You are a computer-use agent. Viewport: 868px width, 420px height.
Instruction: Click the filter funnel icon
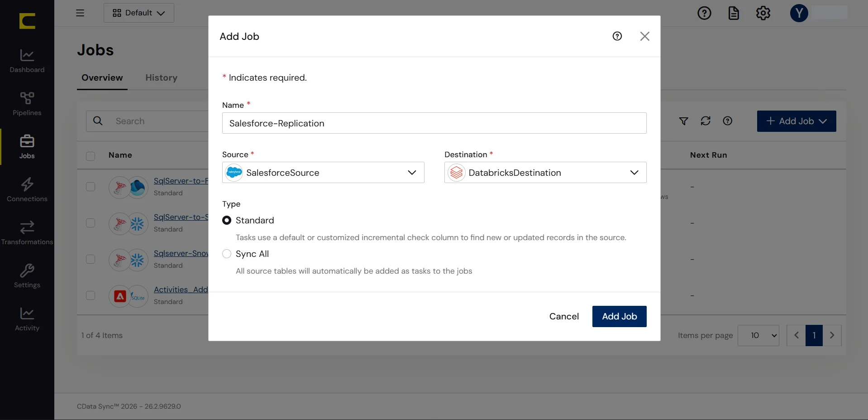[x=684, y=121]
